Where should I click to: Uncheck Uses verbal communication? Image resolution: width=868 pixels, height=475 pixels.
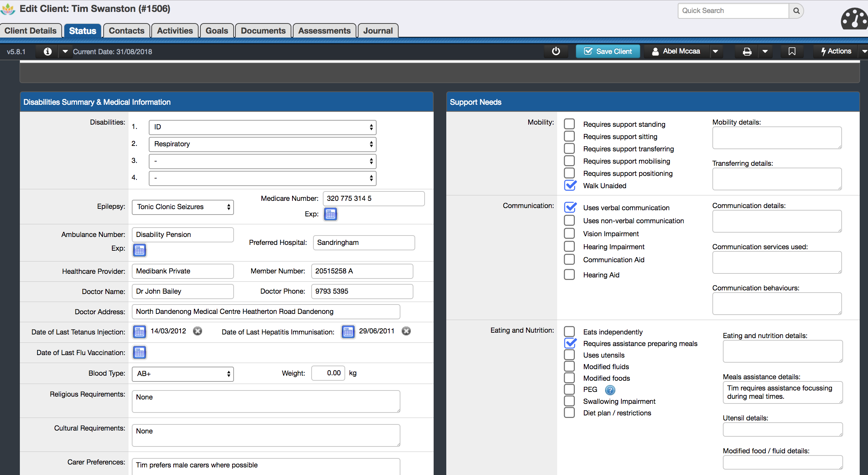(x=570, y=207)
